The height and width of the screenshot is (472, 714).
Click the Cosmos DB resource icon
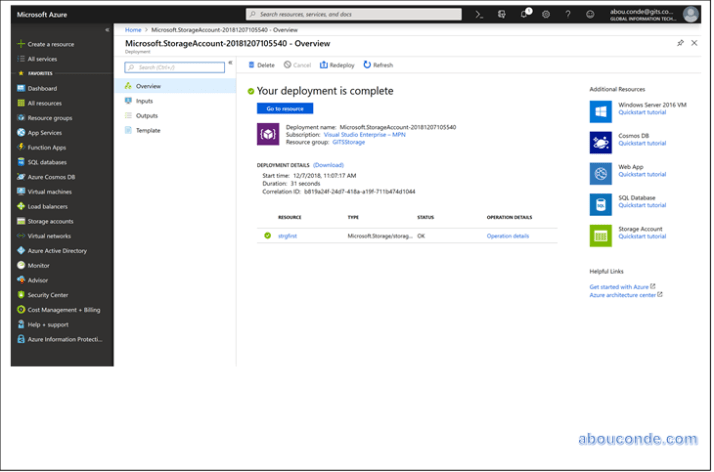[x=600, y=142]
